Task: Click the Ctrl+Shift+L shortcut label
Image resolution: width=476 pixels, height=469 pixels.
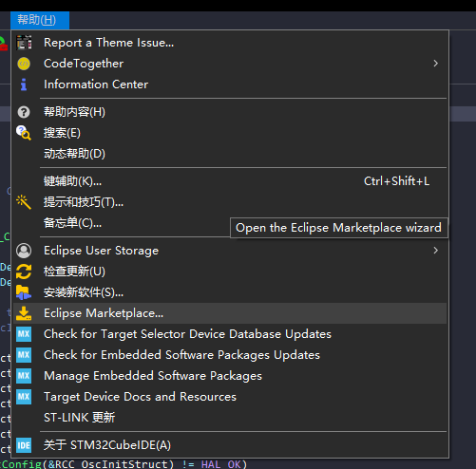Action: pos(396,181)
